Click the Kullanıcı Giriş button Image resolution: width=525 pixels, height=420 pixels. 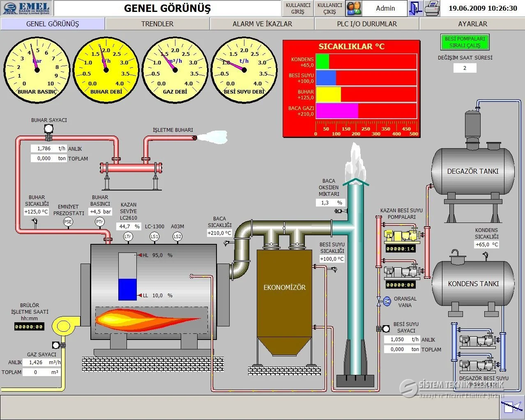tap(298, 8)
